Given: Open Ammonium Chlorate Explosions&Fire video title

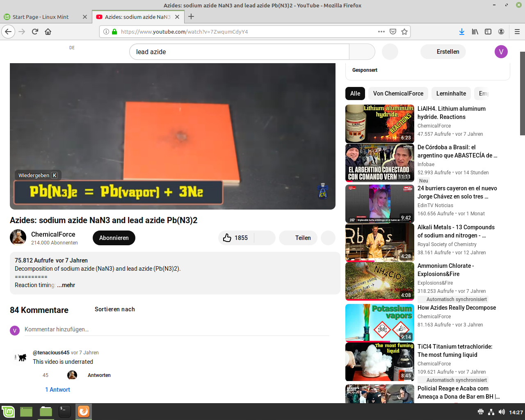Looking at the screenshot, I should tap(446, 270).
